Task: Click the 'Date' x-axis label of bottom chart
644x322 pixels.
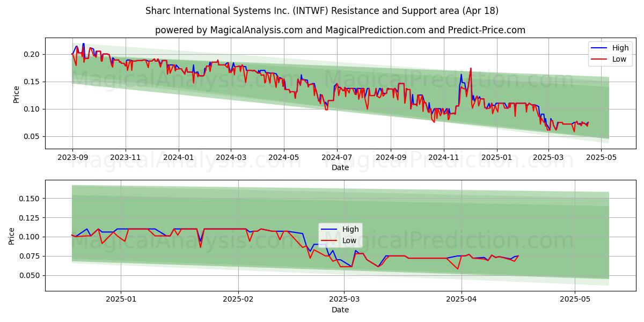Action: 340,310
